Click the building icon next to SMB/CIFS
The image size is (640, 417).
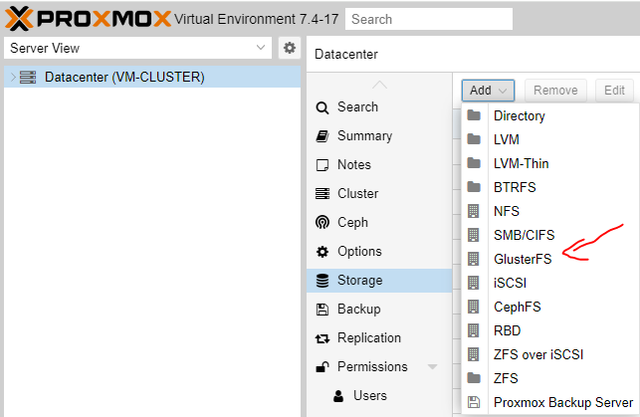click(473, 235)
